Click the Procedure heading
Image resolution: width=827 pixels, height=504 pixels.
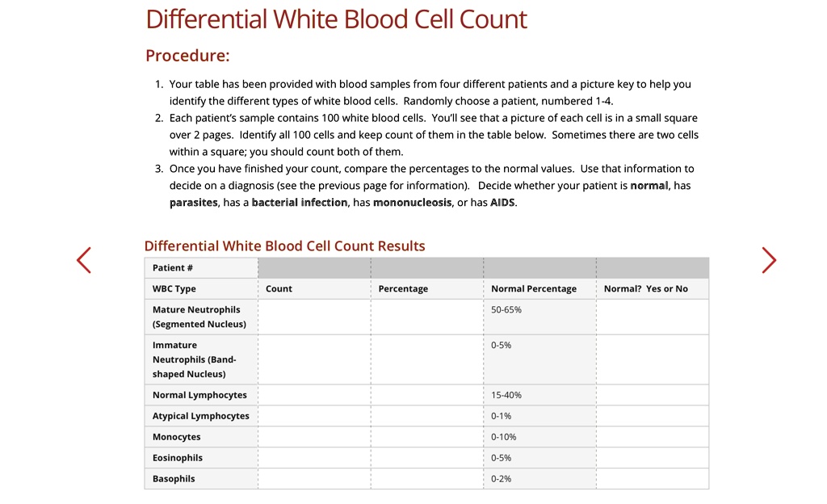click(x=187, y=55)
